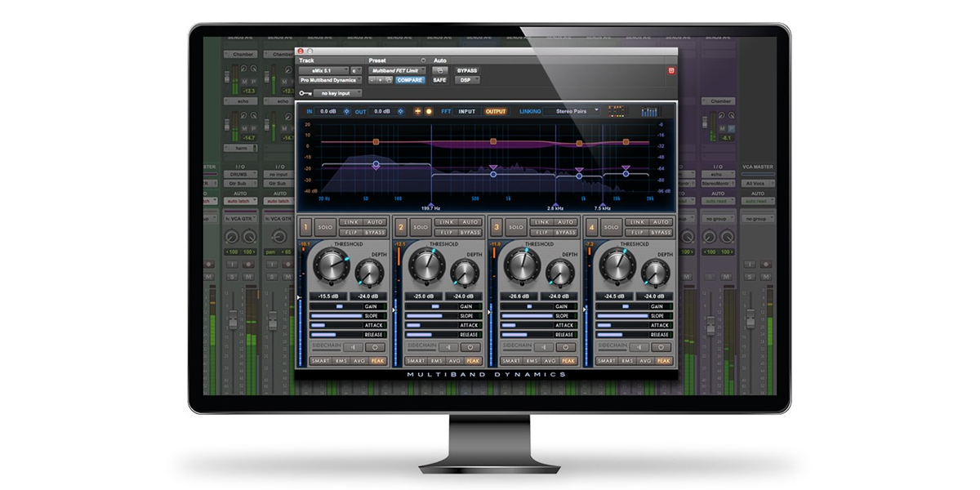
Task: Show the blue bar level meter view
Action: pyautogui.click(x=651, y=111)
